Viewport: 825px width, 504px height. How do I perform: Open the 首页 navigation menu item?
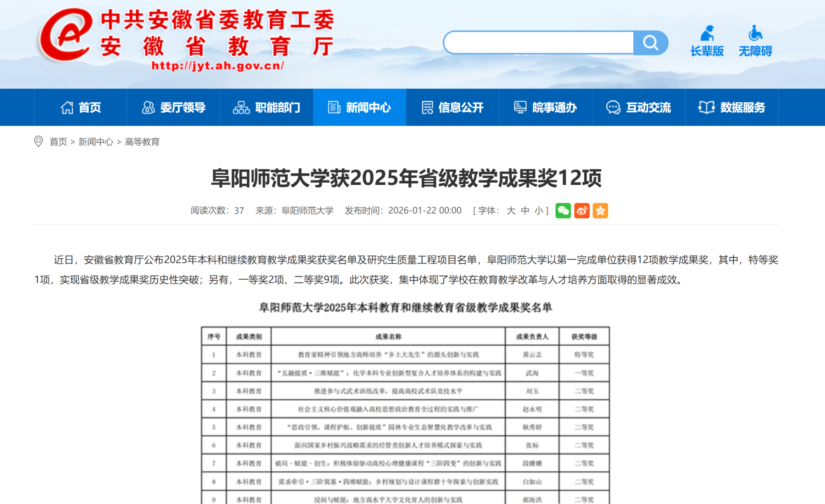pos(81,108)
